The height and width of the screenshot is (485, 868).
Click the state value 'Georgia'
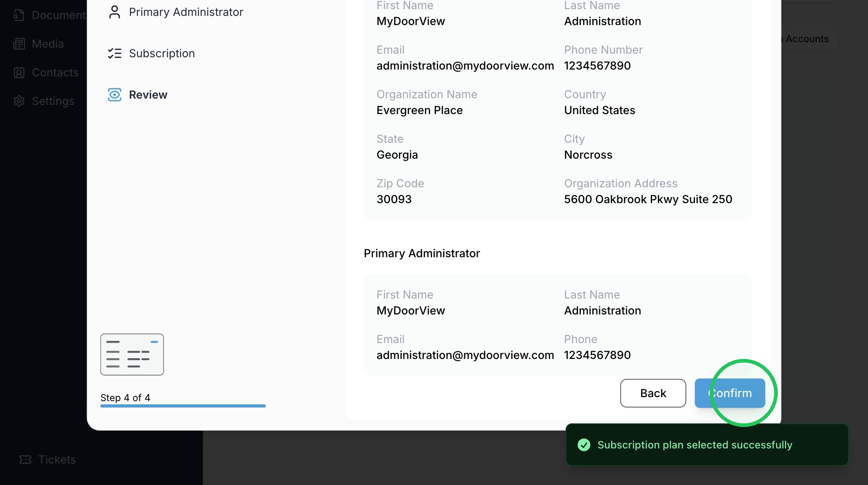[397, 155]
